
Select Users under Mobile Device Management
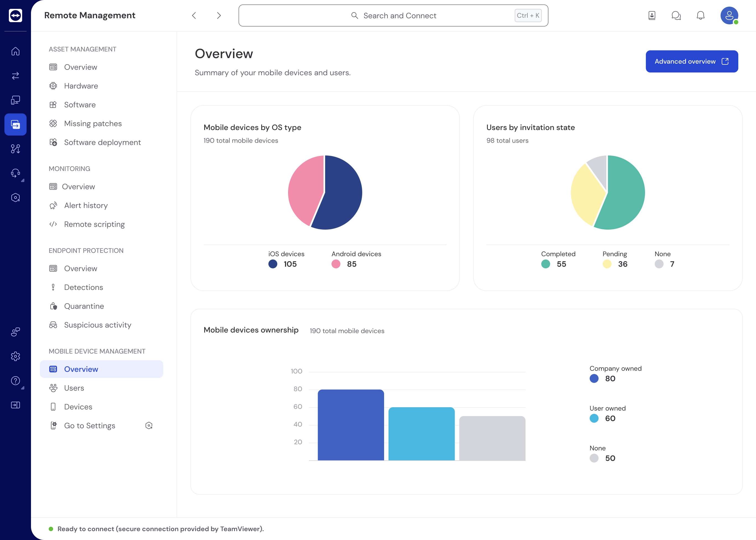pos(74,388)
